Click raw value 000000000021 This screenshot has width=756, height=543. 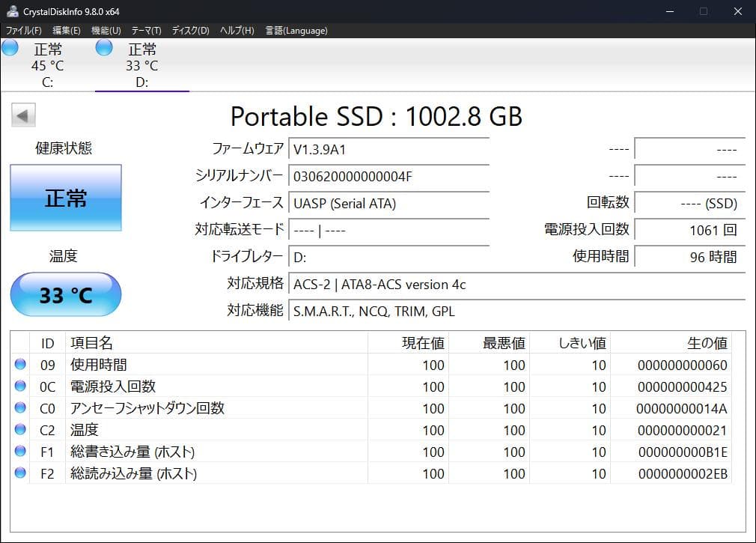click(682, 430)
